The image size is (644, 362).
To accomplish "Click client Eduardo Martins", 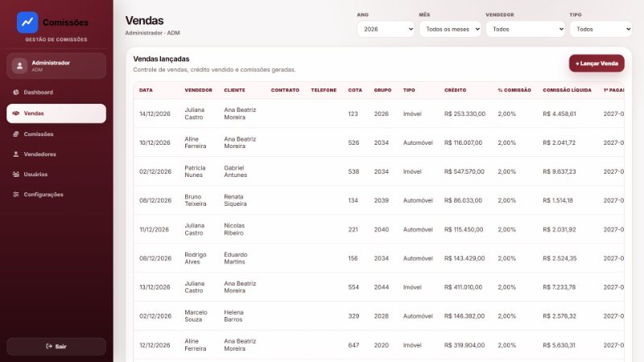I will [236, 258].
